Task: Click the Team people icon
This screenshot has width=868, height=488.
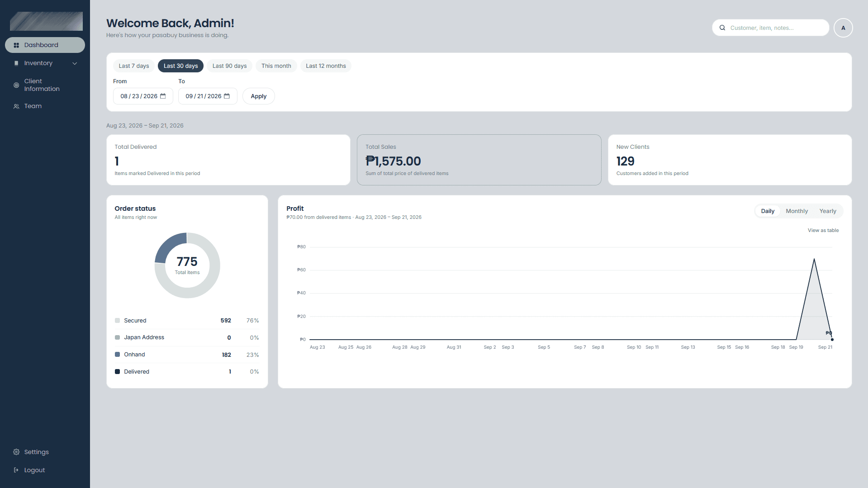Action: [16, 106]
